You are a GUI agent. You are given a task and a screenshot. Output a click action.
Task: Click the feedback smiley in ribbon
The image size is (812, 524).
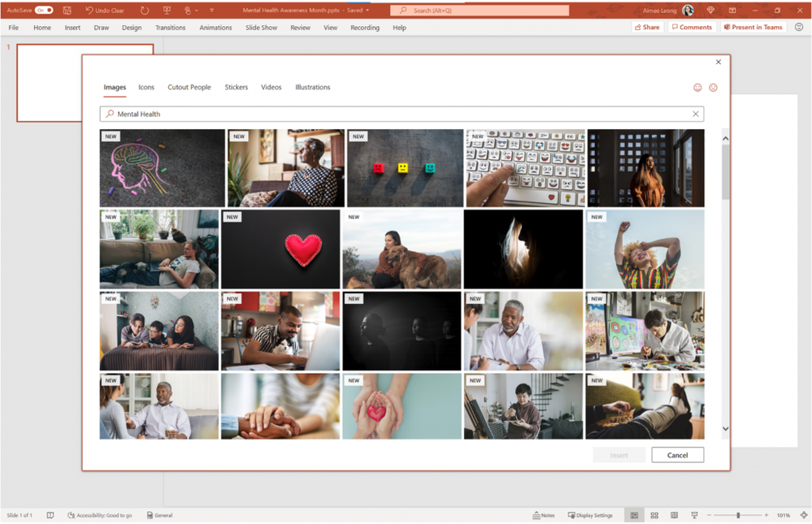pos(798,27)
